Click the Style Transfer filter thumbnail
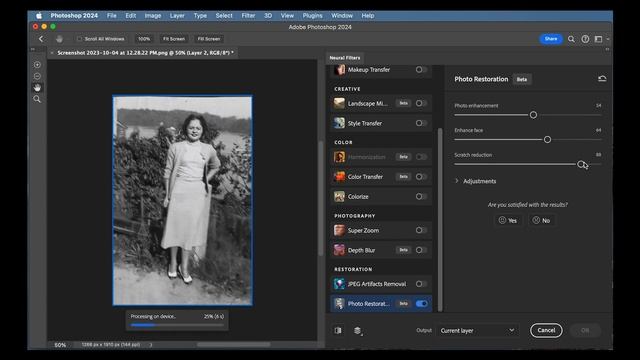The width and height of the screenshot is (640, 360). 339,123
